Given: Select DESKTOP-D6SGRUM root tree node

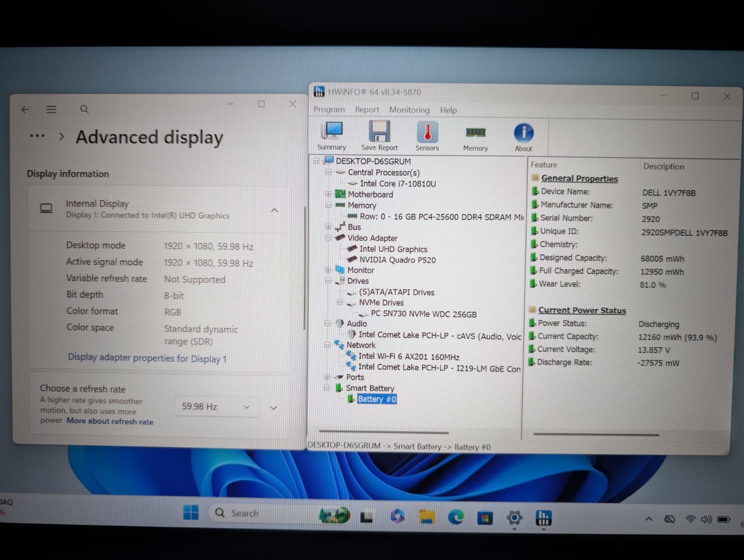Looking at the screenshot, I should (373, 161).
